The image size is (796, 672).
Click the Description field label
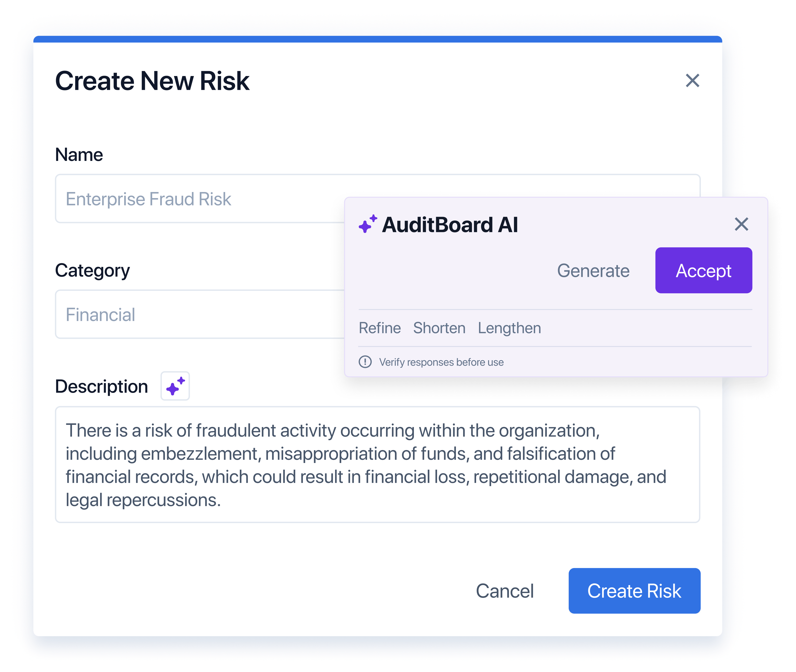pyautogui.click(x=101, y=386)
